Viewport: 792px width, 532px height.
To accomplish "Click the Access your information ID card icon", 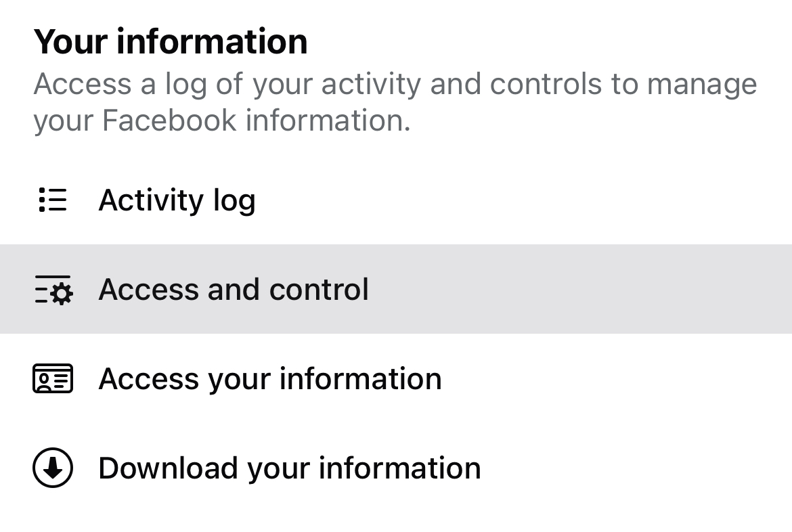I will click(52, 379).
